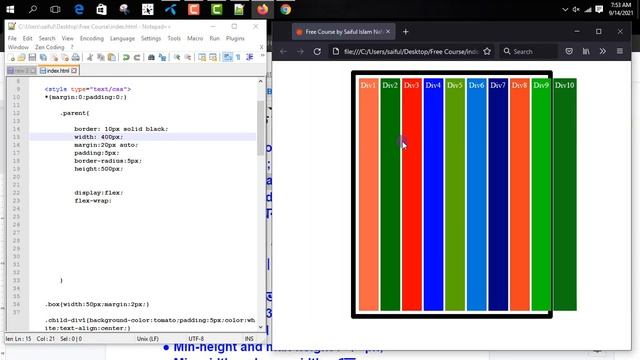Toggle the Show indent guide button

pyautogui.click(x=249, y=58)
